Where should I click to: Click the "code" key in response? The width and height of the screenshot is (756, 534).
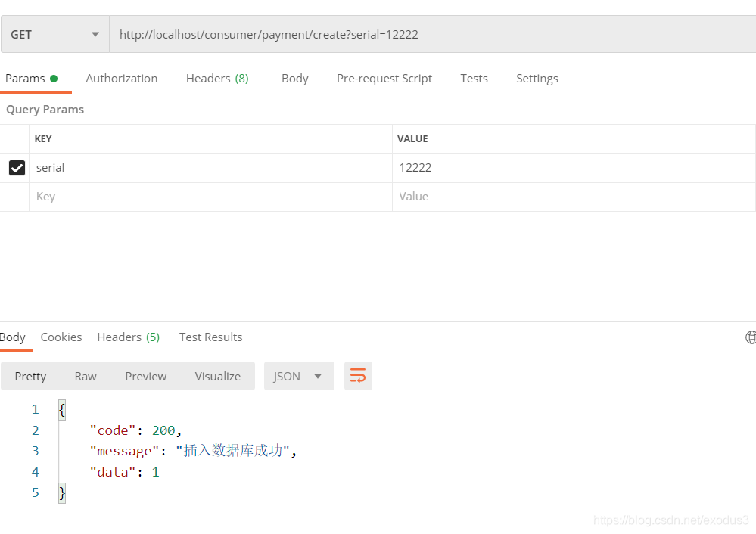113,430
